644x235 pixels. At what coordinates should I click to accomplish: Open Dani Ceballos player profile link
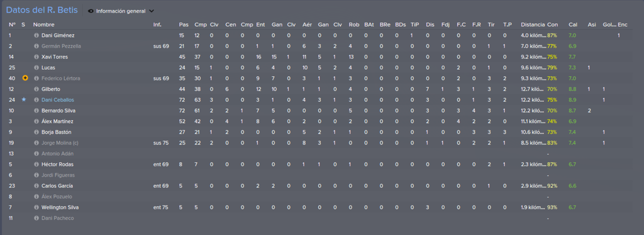point(57,100)
